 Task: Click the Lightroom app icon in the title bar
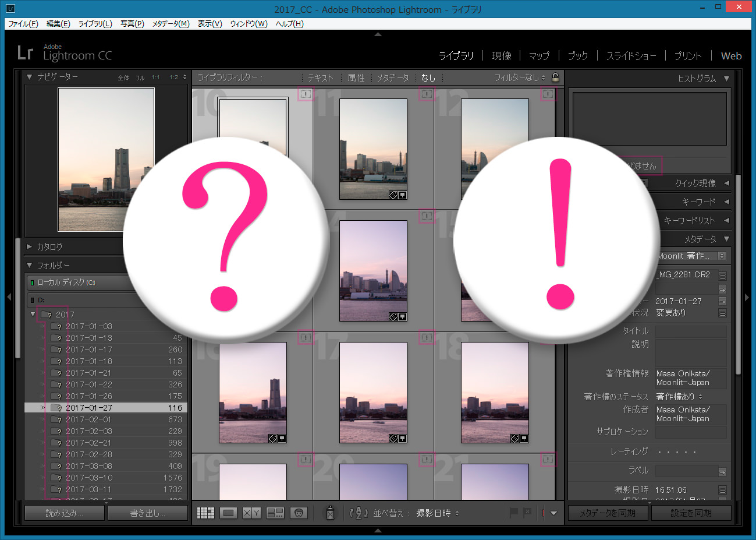point(10,9)
